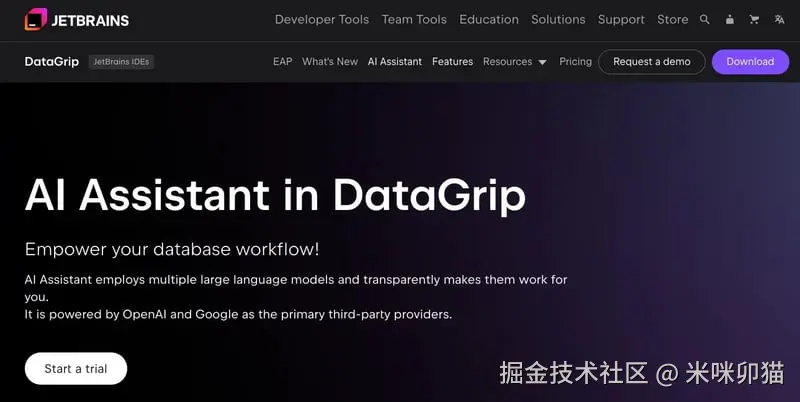The height and width of the screenshot is (402, 800).
Task: Open the Support menu
Action: coord(621,19)
